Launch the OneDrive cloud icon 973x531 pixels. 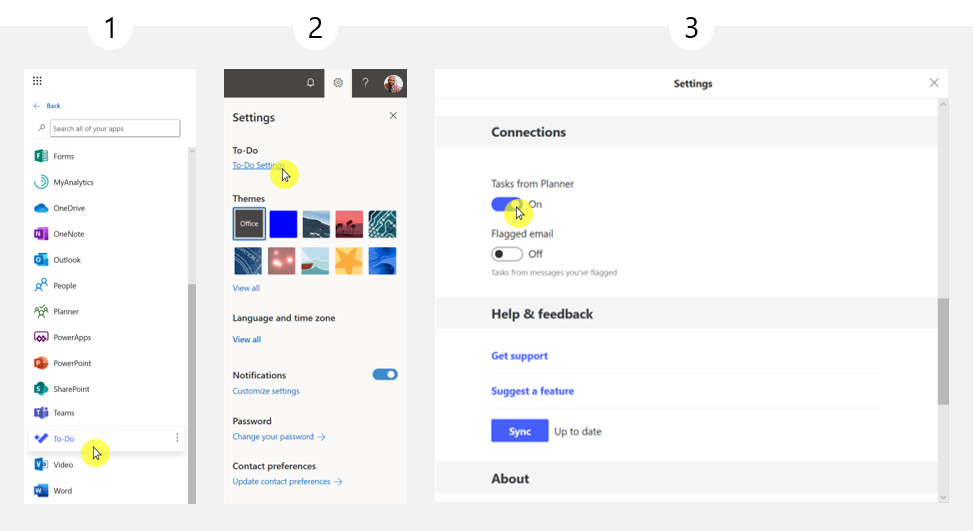[x=41, y=208]
